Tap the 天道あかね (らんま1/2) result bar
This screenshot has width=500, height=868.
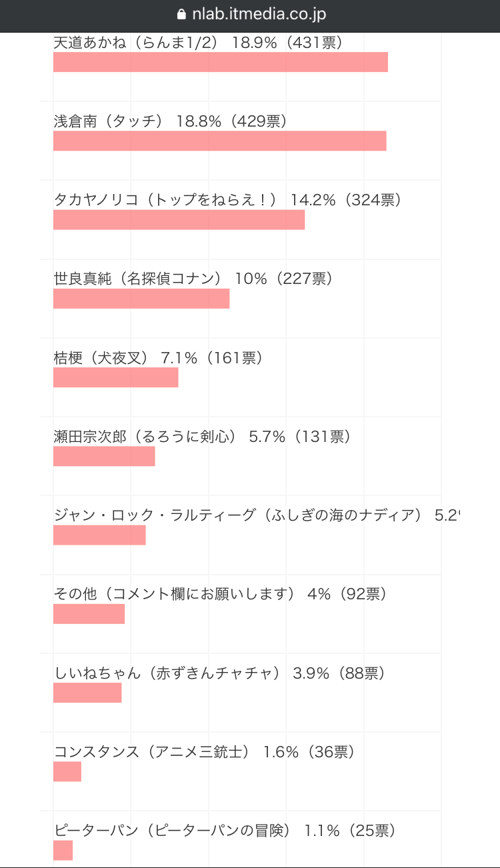click(221, 62)
